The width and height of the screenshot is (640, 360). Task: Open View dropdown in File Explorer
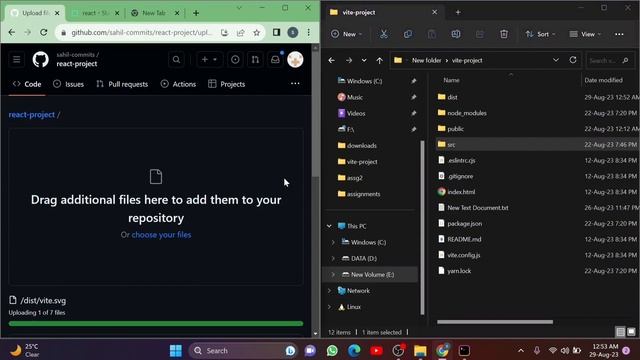coord(585,34)
